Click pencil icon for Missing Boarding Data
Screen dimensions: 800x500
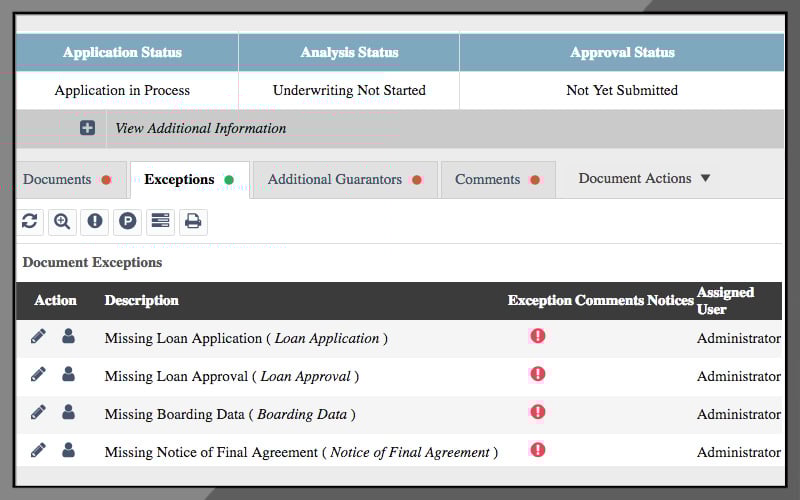38,412
